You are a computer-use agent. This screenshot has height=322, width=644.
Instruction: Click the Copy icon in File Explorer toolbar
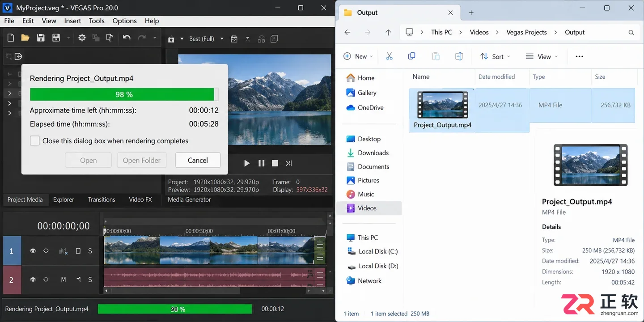pyautogui.click(x=412, y=56)
